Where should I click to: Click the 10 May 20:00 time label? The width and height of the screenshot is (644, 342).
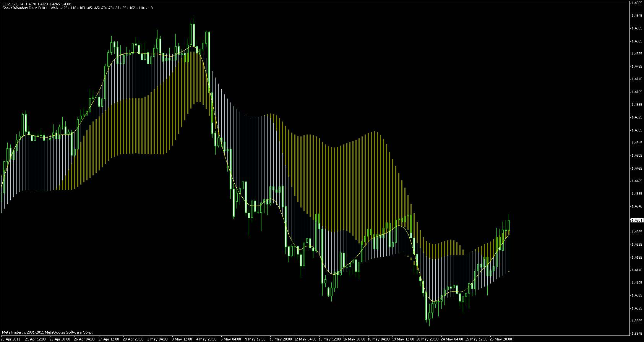point(281,339)
